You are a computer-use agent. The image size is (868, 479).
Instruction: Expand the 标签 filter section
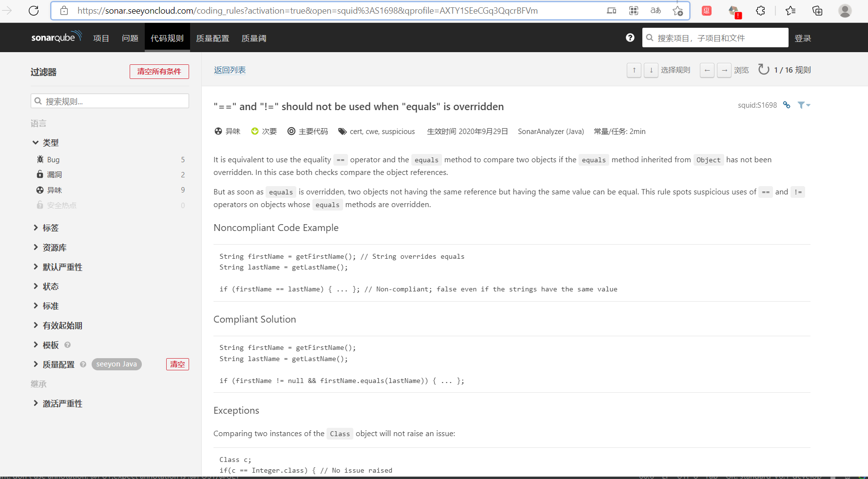click(x=50, y=228)
